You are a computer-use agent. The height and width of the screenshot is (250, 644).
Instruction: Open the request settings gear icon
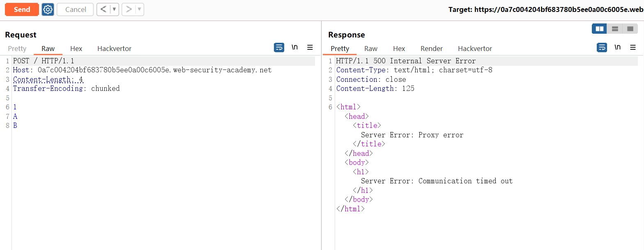click(48, 9)
